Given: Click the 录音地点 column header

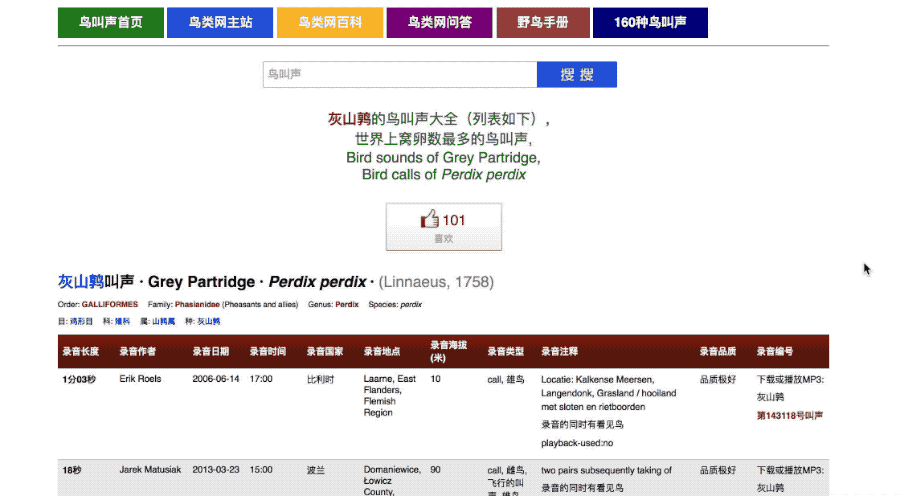Looking at the screenshot, I should coord(382,351).
